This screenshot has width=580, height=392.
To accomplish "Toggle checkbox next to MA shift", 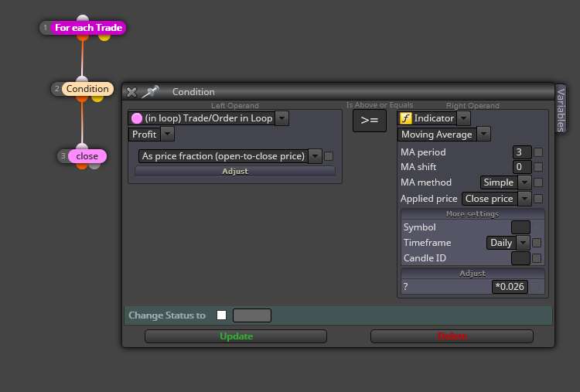I will tap(538, 167).
